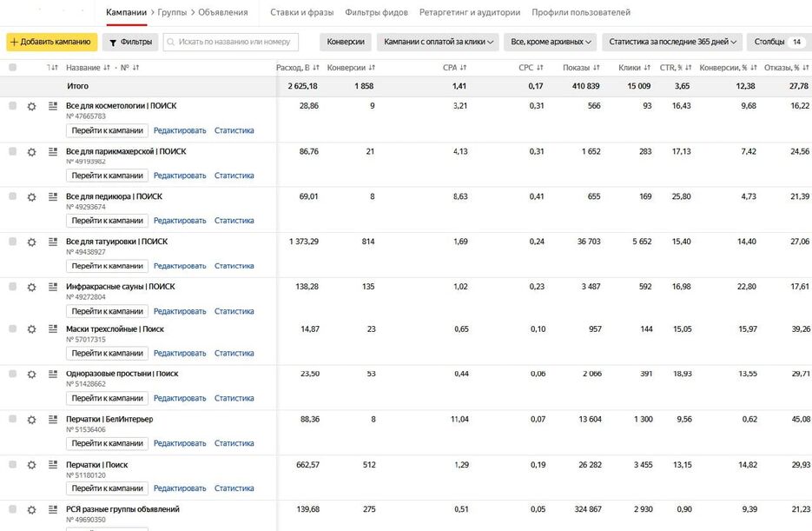This screenshot has height=531, width=812.
Task: Open gear settings for Все для косметологии campaign
Action: click(x=31, y=106)
